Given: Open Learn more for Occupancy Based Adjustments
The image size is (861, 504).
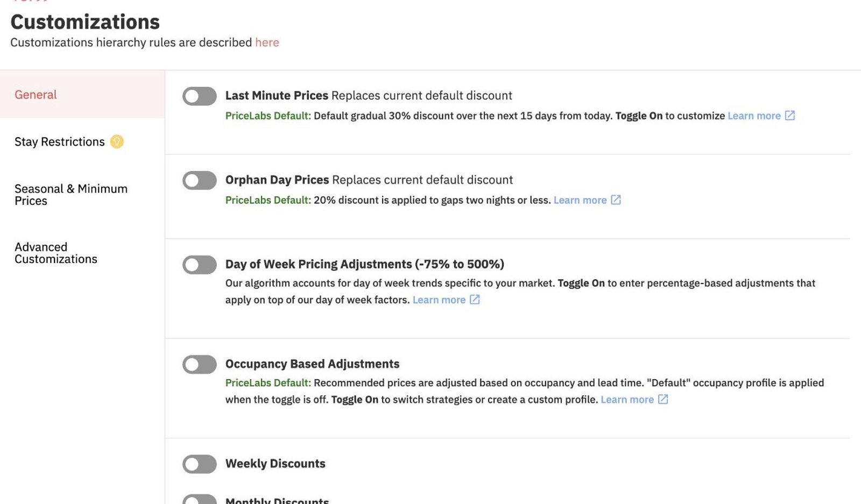Looking at the screenshot, I should pos(627,400).
